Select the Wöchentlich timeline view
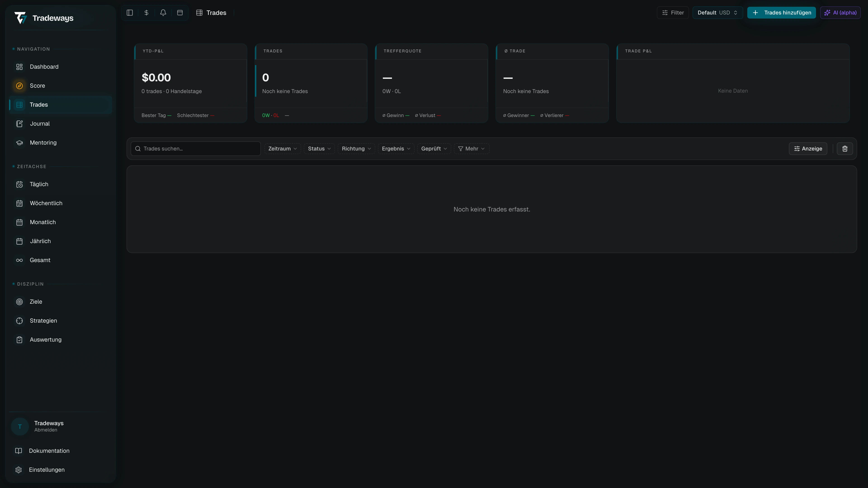Screen dimensions: 868x488 tap(61, 203)
